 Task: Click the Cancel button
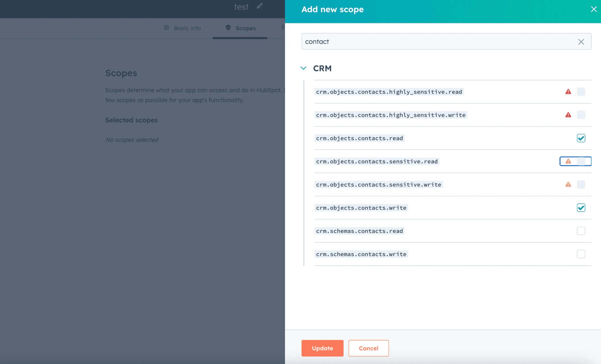(x=368, y=348)
